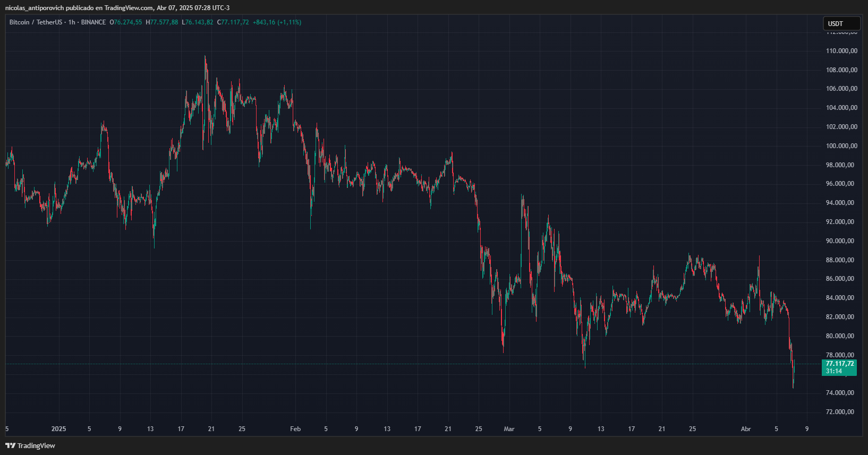
Task: Click the 2025 label on time axis
Action: 58,429
